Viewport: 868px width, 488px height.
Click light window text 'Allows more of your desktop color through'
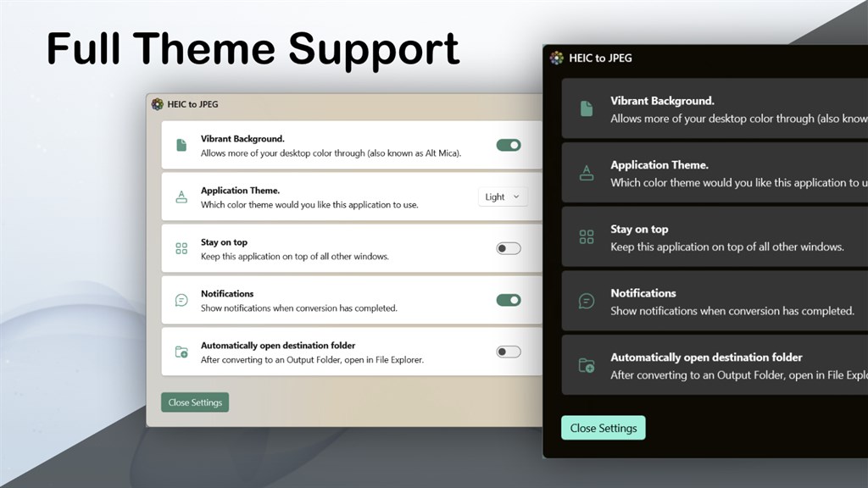tap(283, 153)
